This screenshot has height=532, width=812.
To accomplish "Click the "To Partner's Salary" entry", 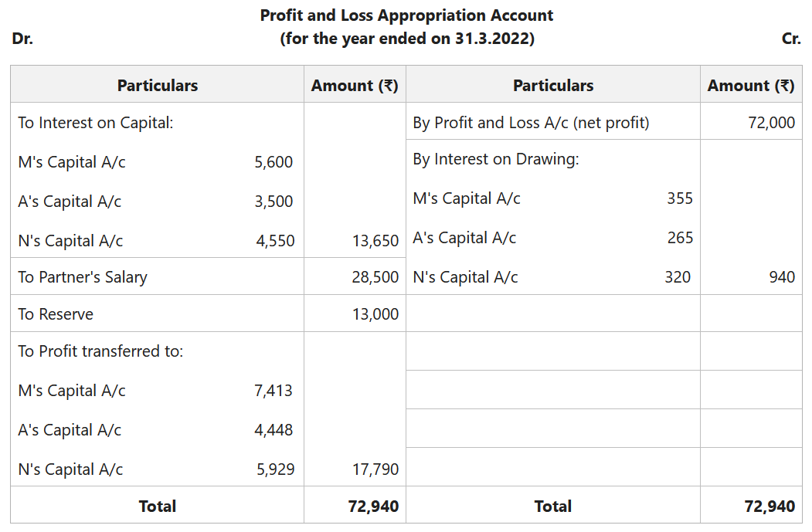I will pos(83,277).
